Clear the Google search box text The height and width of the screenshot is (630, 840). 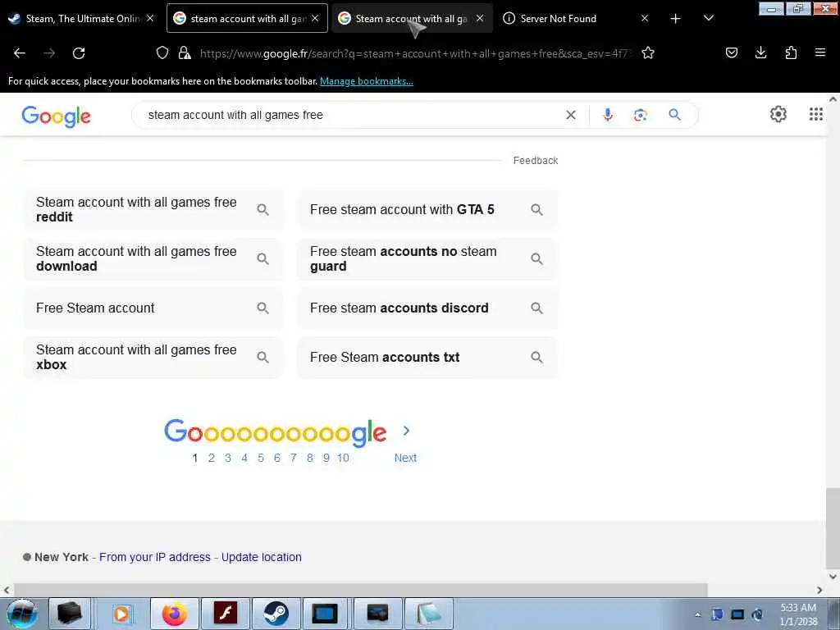pyautogui.click(x=571, y=115)
